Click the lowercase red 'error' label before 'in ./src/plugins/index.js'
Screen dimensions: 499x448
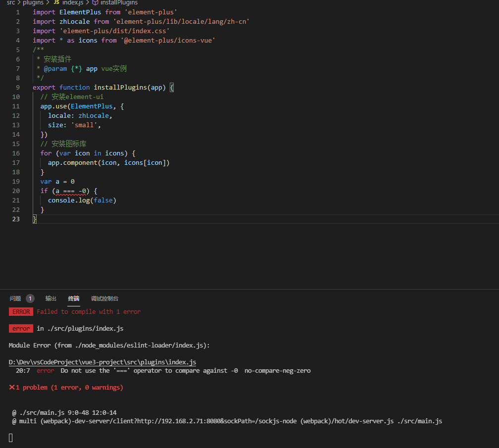(21, 329)
